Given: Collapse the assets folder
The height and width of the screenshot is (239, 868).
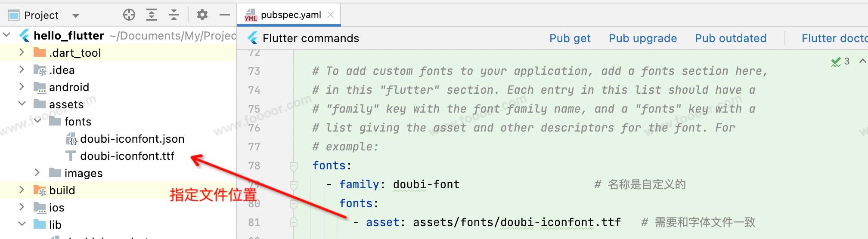Looking at the screenshot, I should click(x=22, y=104).
